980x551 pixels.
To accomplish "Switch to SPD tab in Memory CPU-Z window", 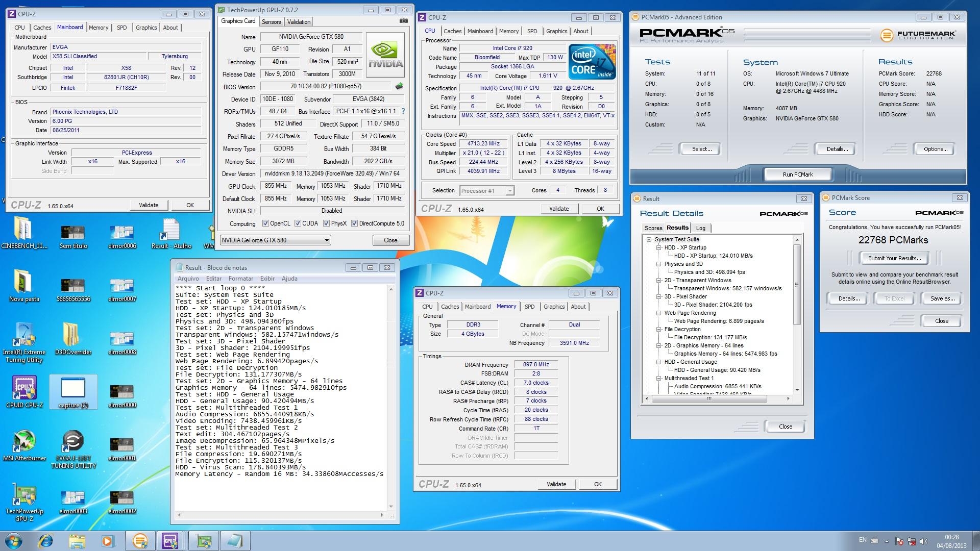I will [529, 307].
